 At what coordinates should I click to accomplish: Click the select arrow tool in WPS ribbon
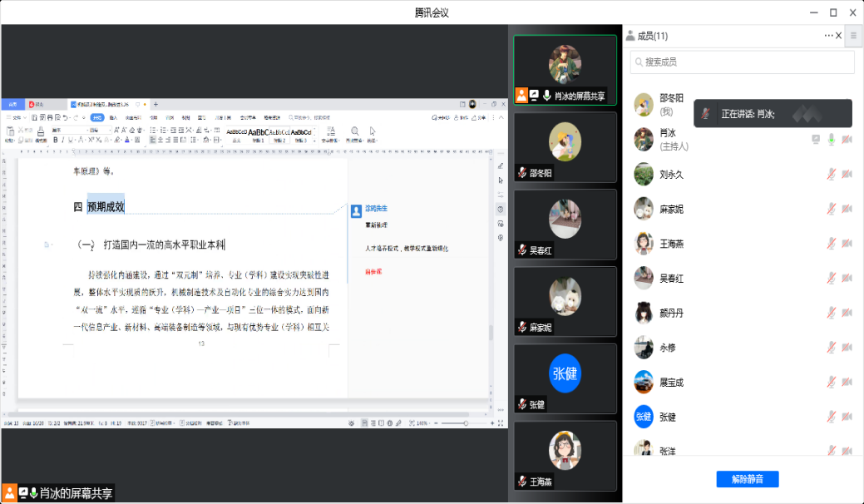(373, 133)
